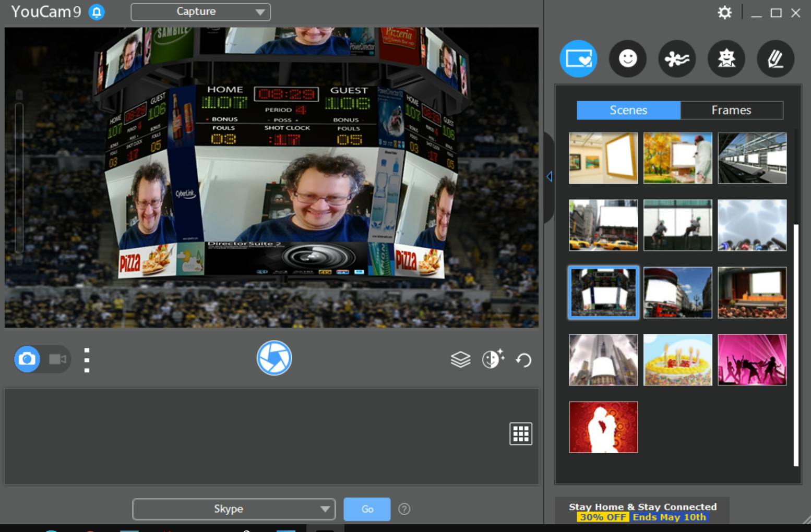Collapse the effects panel with arrow
This screenshot has width=811, height=532.
(x=549, y=177)
